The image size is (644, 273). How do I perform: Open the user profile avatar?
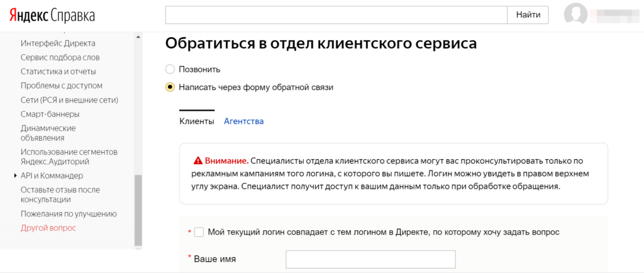[x=576, y=14]
